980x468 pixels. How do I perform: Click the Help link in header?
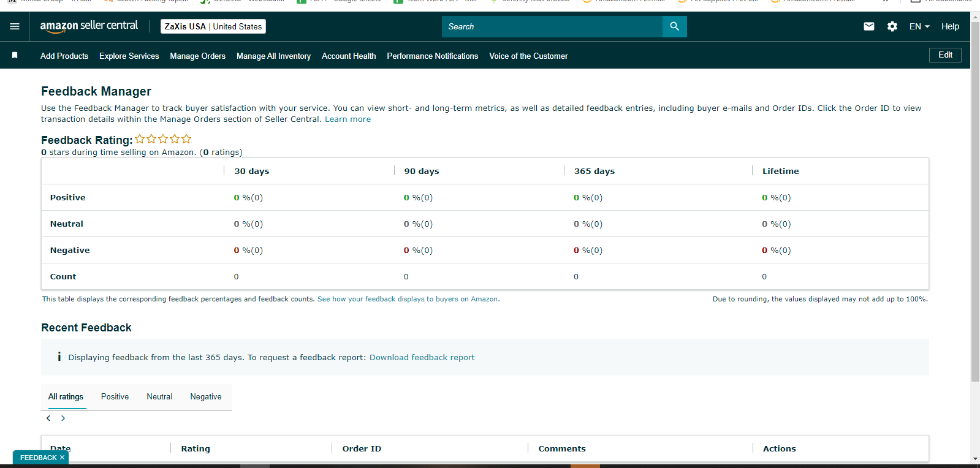950,26
